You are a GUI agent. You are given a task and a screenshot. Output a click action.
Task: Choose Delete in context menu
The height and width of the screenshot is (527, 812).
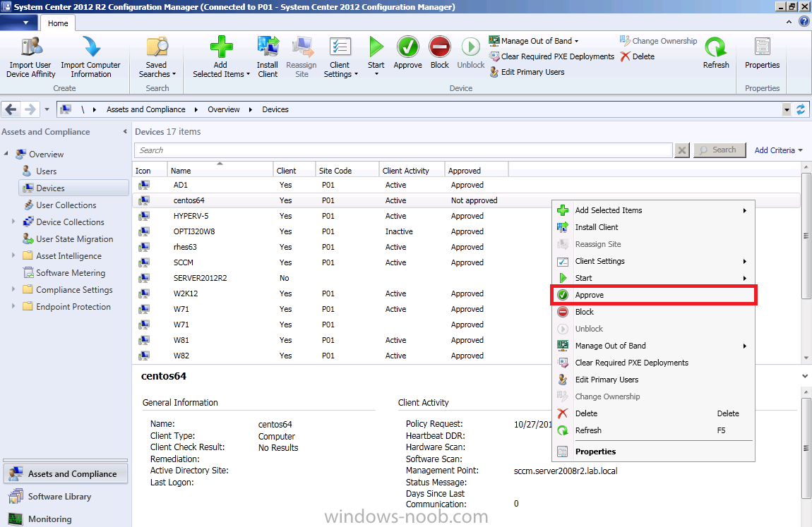[654, 413]
